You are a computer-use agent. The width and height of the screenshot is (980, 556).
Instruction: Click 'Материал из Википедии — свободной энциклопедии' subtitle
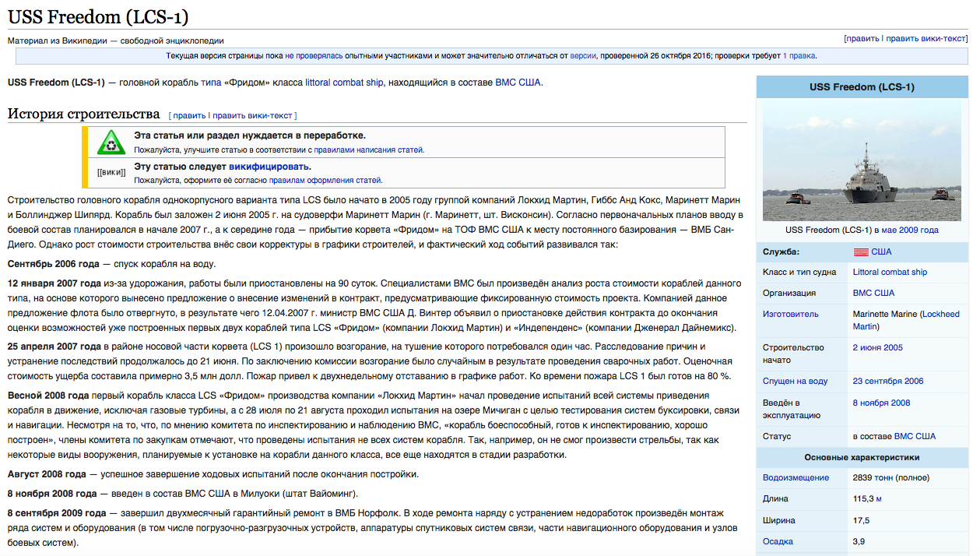pyautogui.click(x=116, y=41)
